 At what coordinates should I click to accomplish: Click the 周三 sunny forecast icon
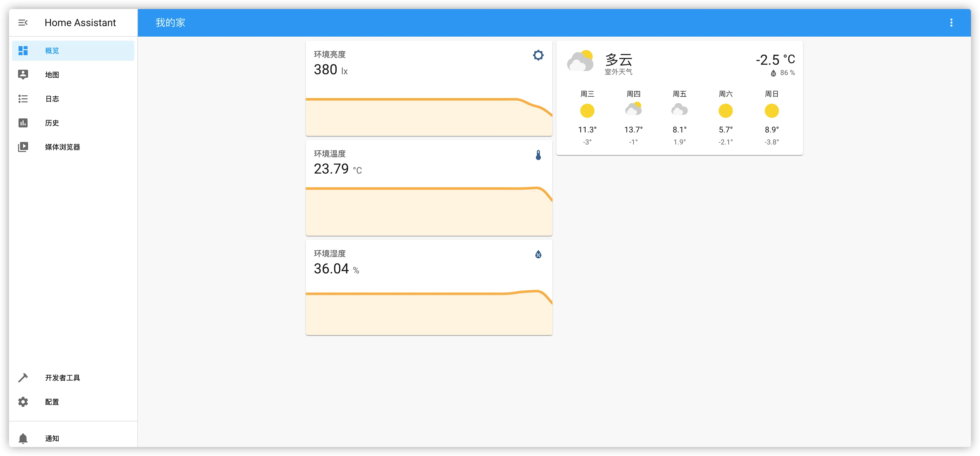tap(587, 111)
